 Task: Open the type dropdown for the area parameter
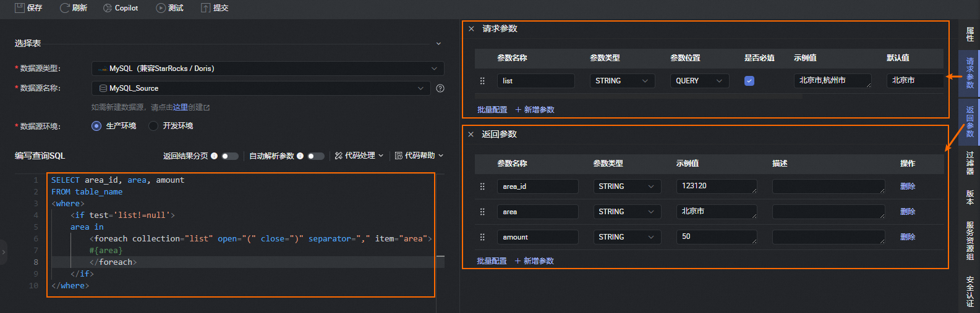[x=627, y=212]
